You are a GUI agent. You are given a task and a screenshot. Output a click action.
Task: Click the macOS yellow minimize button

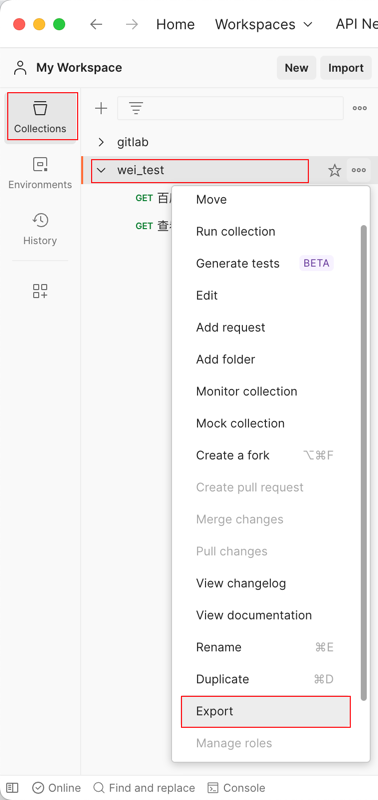click(x=39, y=24)
